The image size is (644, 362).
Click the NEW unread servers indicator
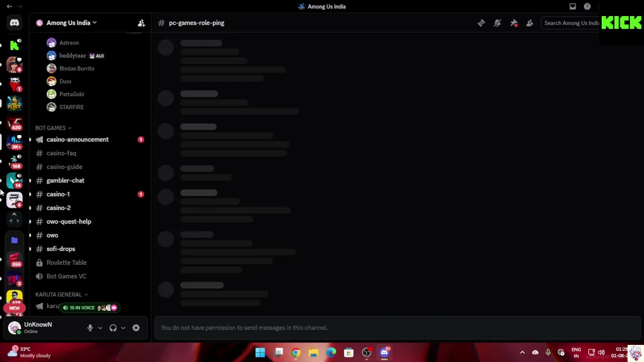click(14, 308)
